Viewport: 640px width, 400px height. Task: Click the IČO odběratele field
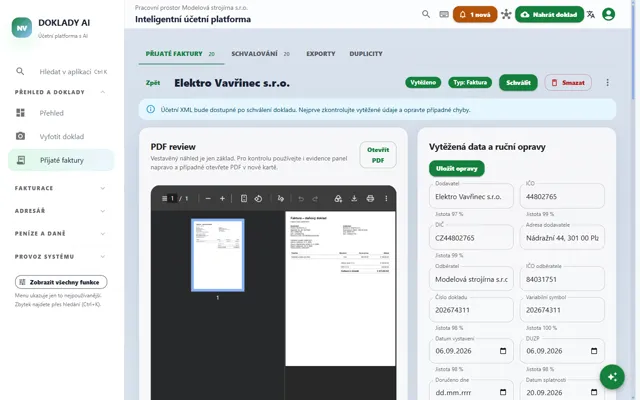click(562, 279)
